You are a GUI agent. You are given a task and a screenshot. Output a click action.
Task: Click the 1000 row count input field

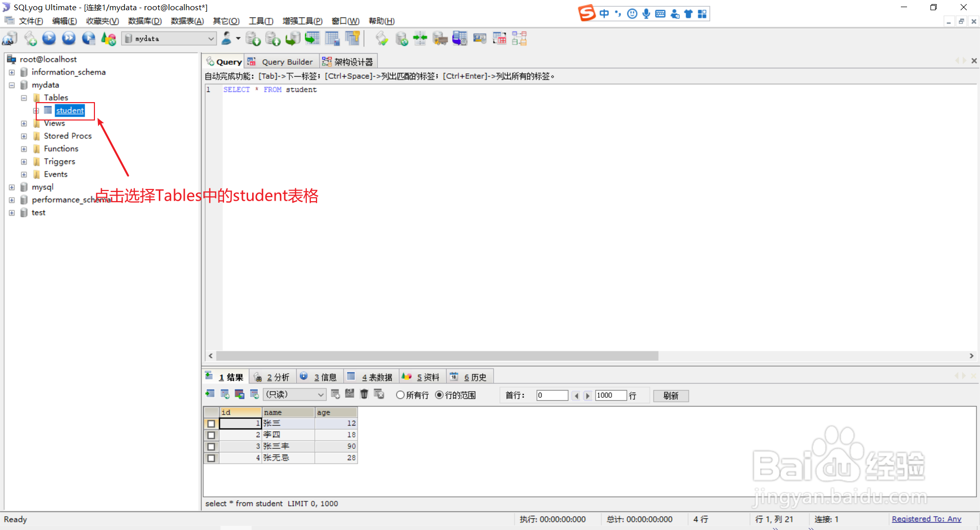611,395
